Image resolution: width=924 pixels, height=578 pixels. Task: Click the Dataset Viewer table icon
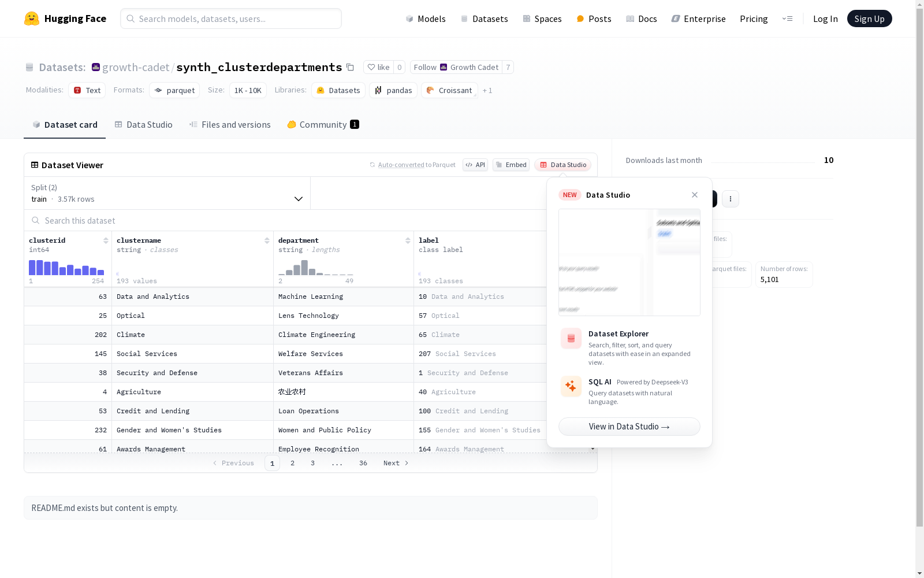click(x=35, y=165)
